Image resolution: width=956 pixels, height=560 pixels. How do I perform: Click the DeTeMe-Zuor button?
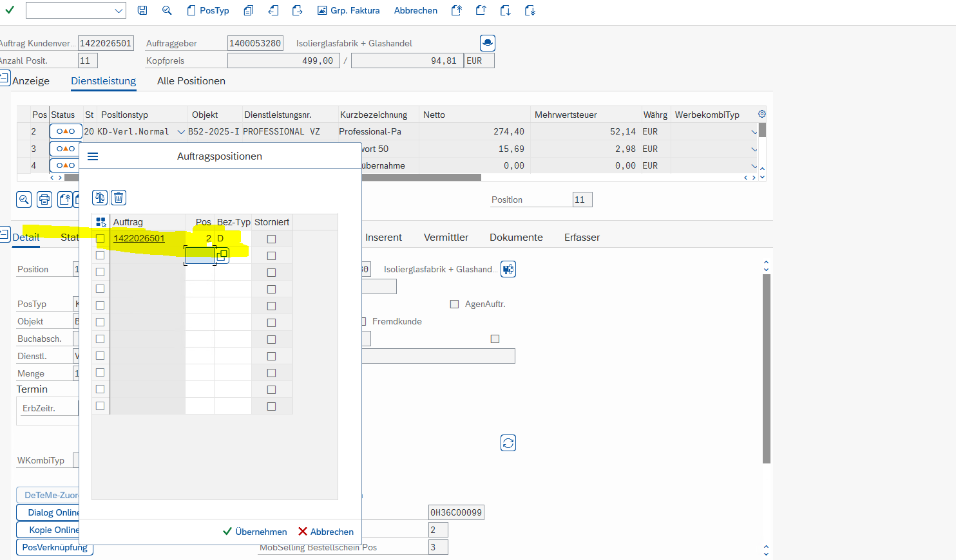point(48,495)
